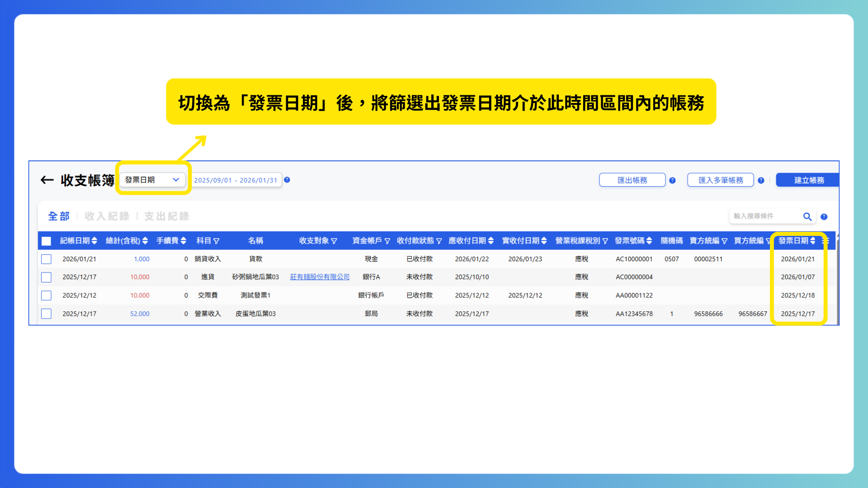Click help icon next to 匯出帳務
The image size is (868, 488).
(672, 180)
